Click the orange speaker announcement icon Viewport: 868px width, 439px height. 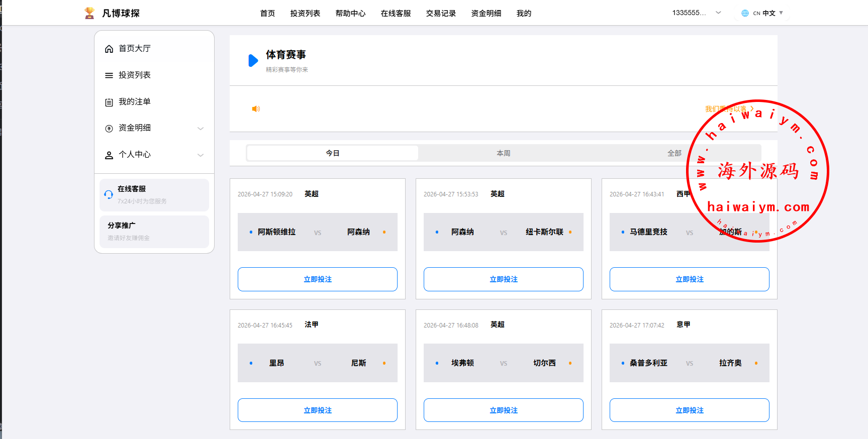(x=256, y=109)
